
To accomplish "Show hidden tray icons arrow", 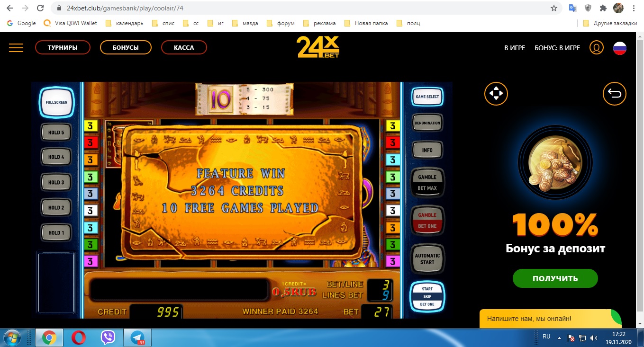I will click(560, 338).
